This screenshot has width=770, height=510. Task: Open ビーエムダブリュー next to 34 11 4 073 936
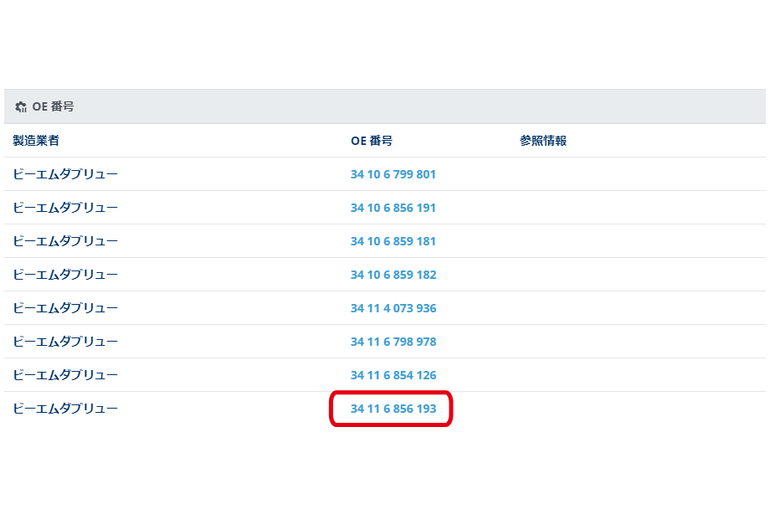pos(65,308)
